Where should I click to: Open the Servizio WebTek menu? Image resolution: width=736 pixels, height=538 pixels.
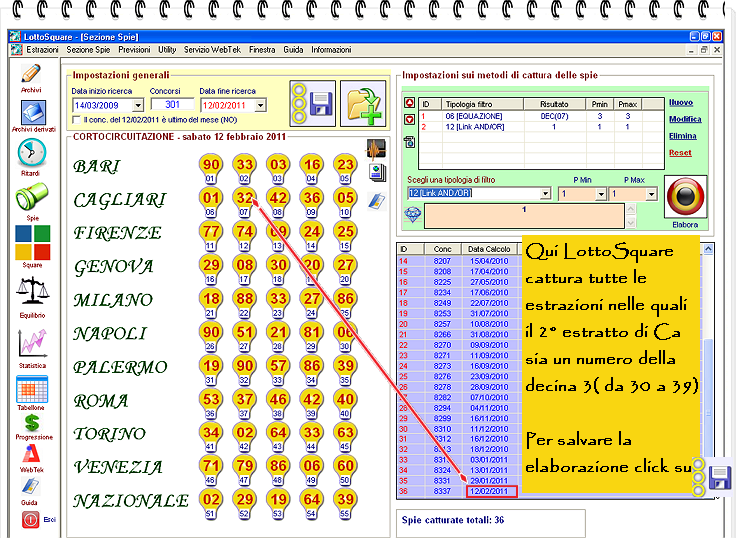pyautogui.click(x=212, y=50)
